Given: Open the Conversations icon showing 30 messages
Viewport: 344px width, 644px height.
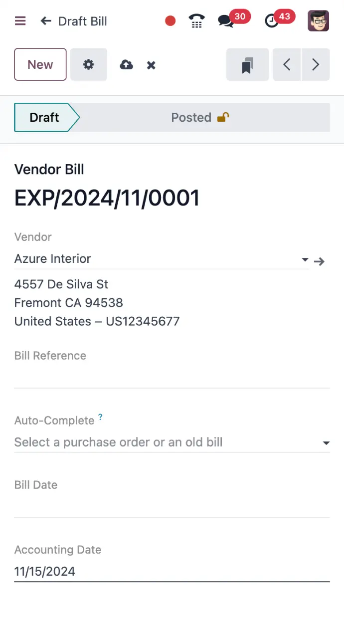Looking at the screenshot, I should point(226,21).
